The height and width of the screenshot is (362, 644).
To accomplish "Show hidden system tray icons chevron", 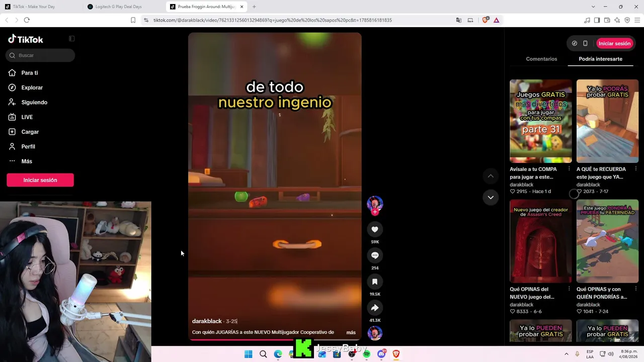I will pos(566,354).
